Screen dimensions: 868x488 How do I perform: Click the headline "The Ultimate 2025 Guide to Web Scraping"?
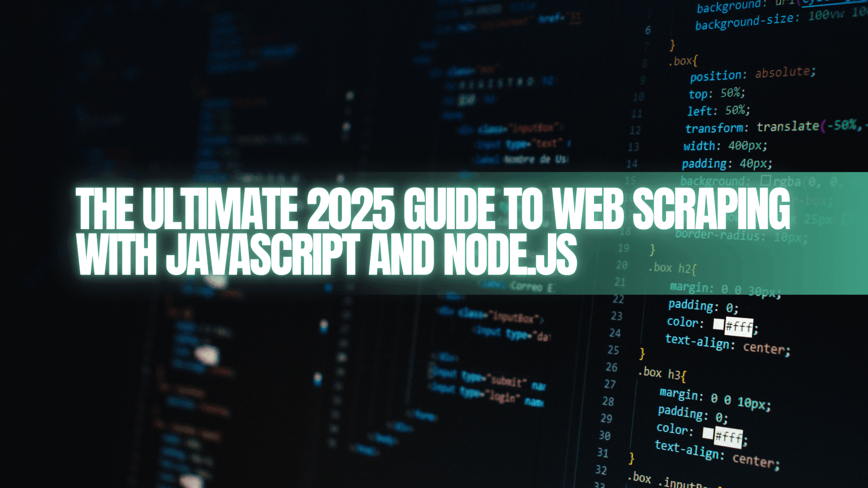[x=433, y=208]
